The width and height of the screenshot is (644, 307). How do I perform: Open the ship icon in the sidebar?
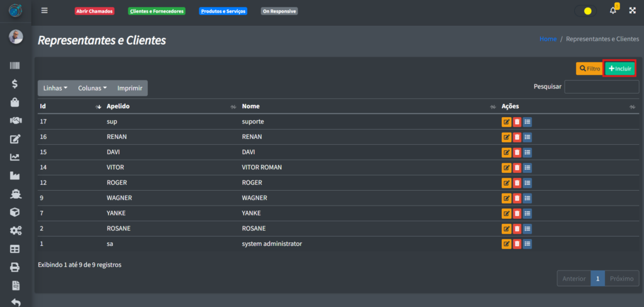click(16, 194)
